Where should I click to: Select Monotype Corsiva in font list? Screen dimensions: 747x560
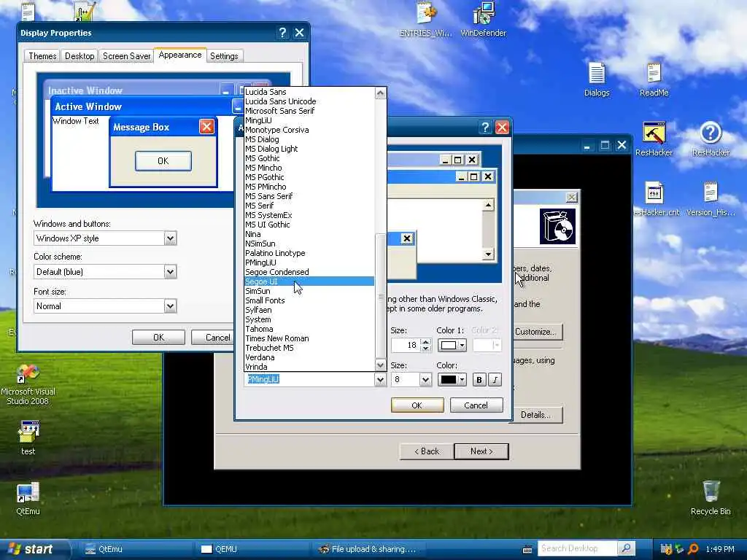click(x=309, y=130)
